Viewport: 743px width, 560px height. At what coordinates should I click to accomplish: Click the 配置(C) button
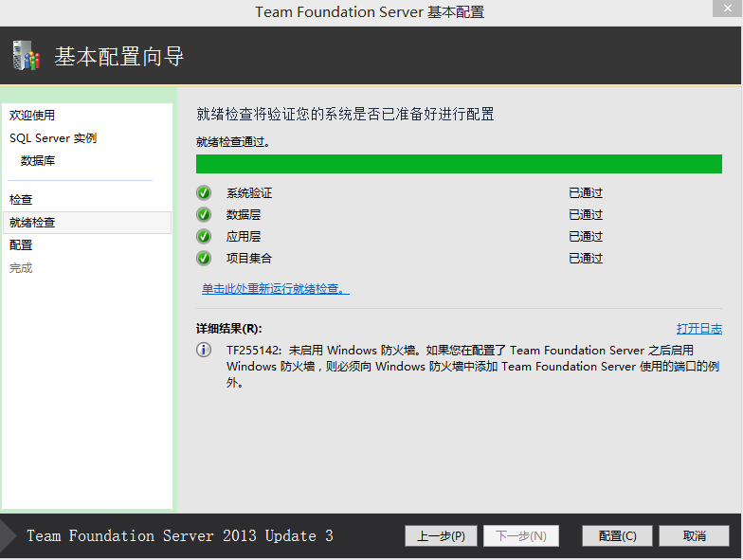(618, 536)
